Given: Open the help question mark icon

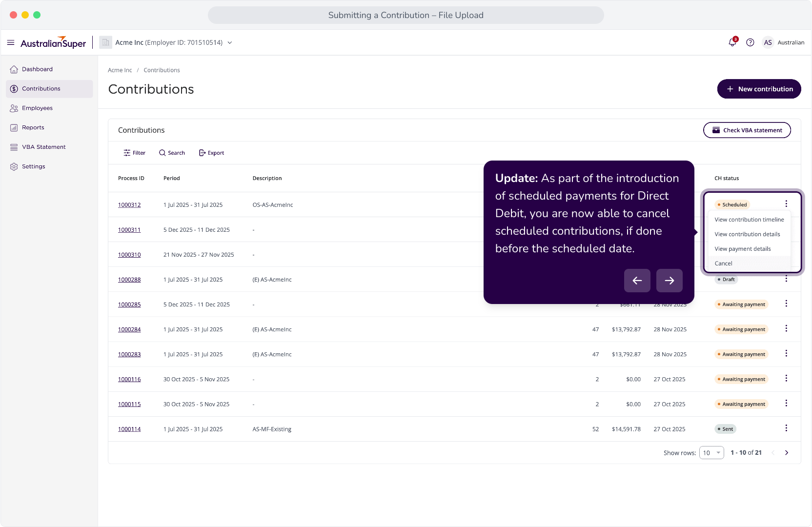Looking at the screenshot, I should (x=750, y=42).
